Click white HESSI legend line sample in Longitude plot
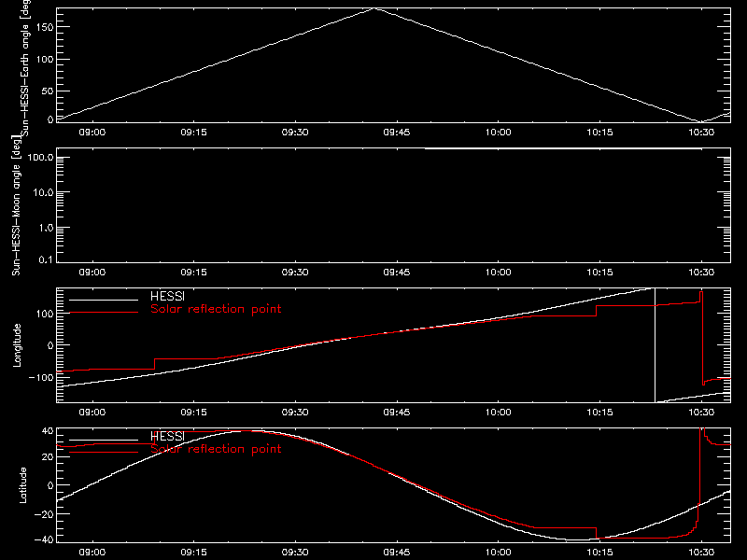This screenshot has height=560, width=747. (x=104, y=300)
